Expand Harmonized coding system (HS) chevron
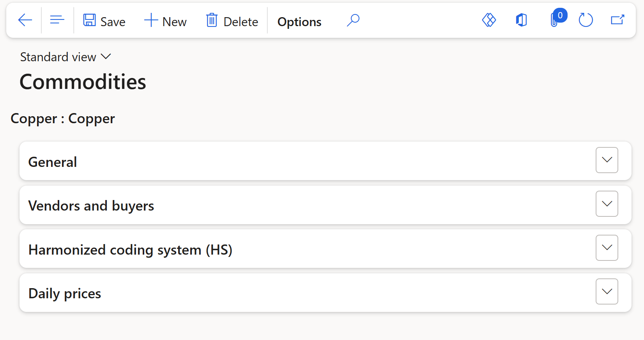This screenshot has height=340, width=644. pos(607,248)
